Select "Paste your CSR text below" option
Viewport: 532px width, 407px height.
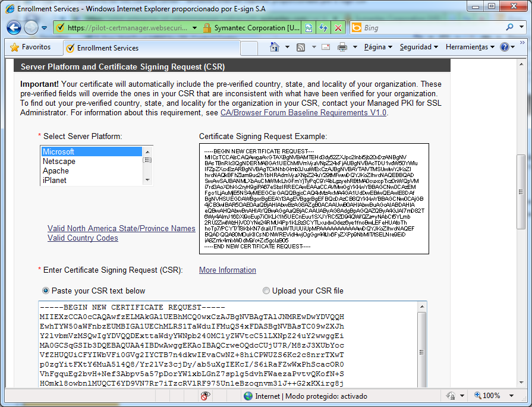point(46,291)
